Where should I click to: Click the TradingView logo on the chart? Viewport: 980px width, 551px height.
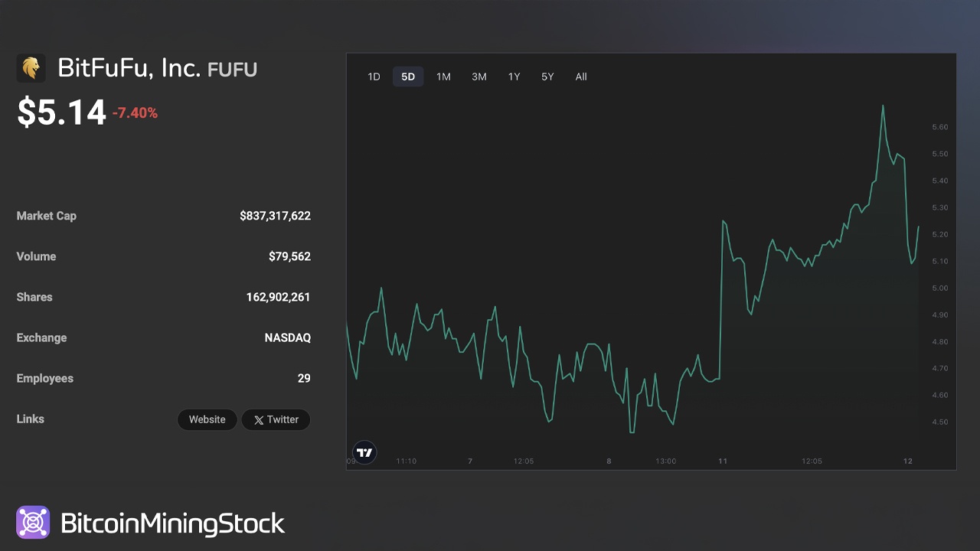(364, 452)
